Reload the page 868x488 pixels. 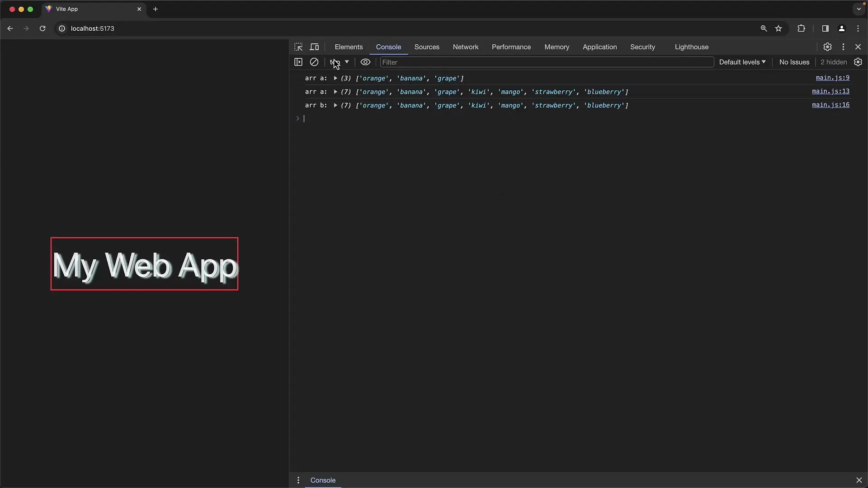[42, 28]
